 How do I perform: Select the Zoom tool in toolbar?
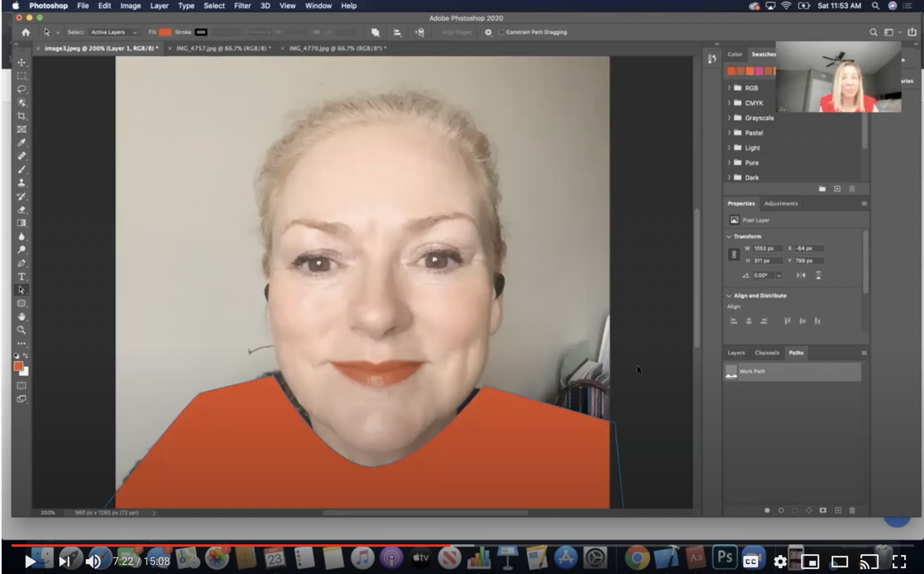pos(21,330)
